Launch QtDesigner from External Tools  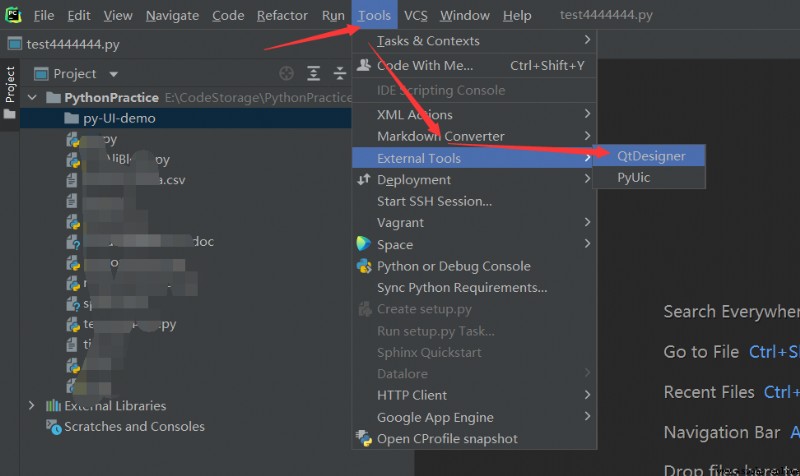651,156
